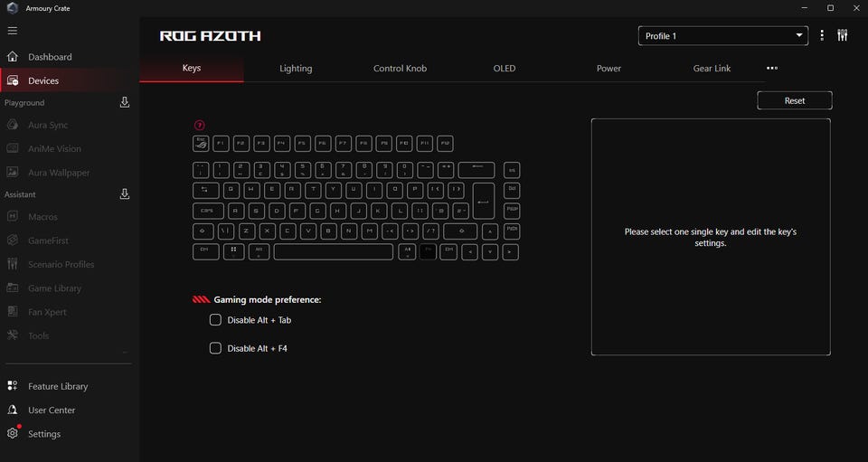Select the down arrow key

click(490, 251)
